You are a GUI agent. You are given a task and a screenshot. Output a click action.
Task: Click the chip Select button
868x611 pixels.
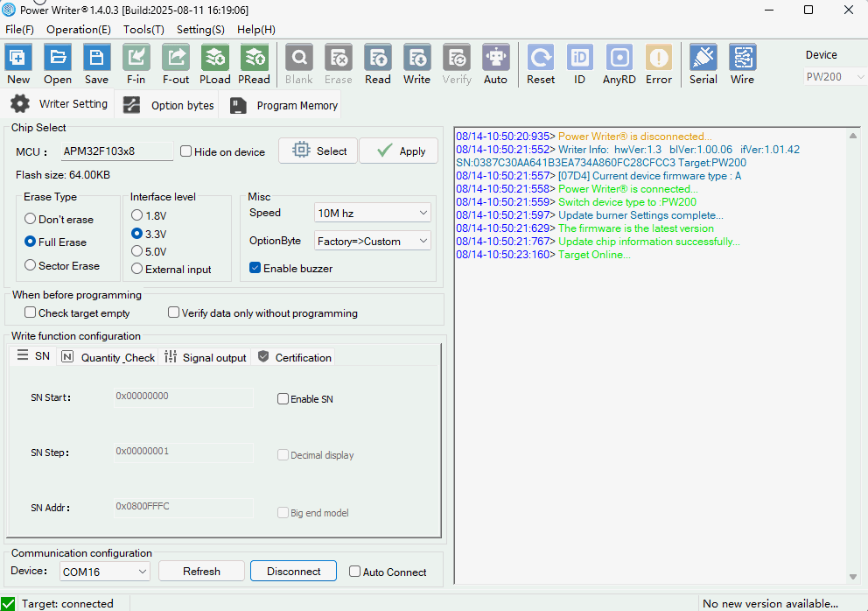click(x=318, y=151)
